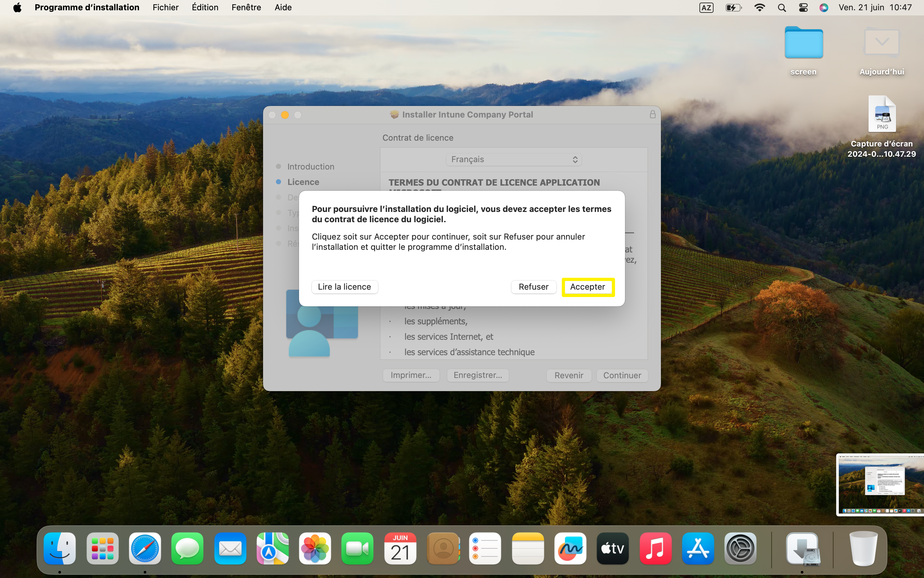The image size is (924, 578).
Task: Open Control Center from the menu bar
Action: [803, 8]
